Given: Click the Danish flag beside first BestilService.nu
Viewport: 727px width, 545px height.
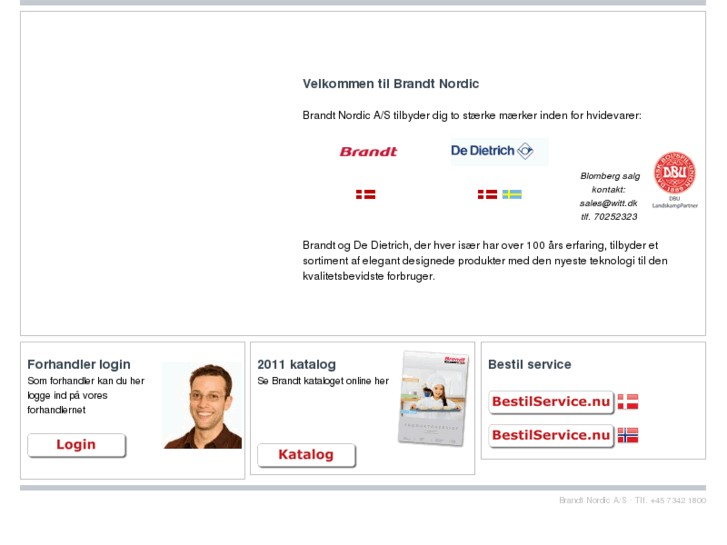Looking at the screenshot, I should click(x=628, y=402).
